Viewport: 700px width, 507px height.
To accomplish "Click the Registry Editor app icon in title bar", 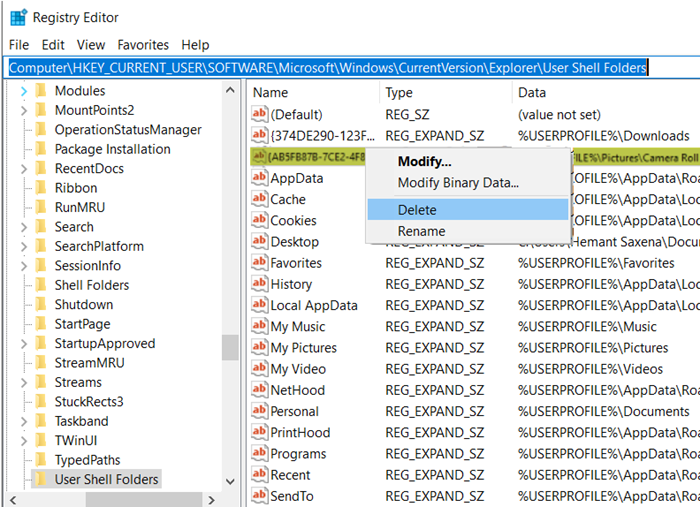I will 17,17.
